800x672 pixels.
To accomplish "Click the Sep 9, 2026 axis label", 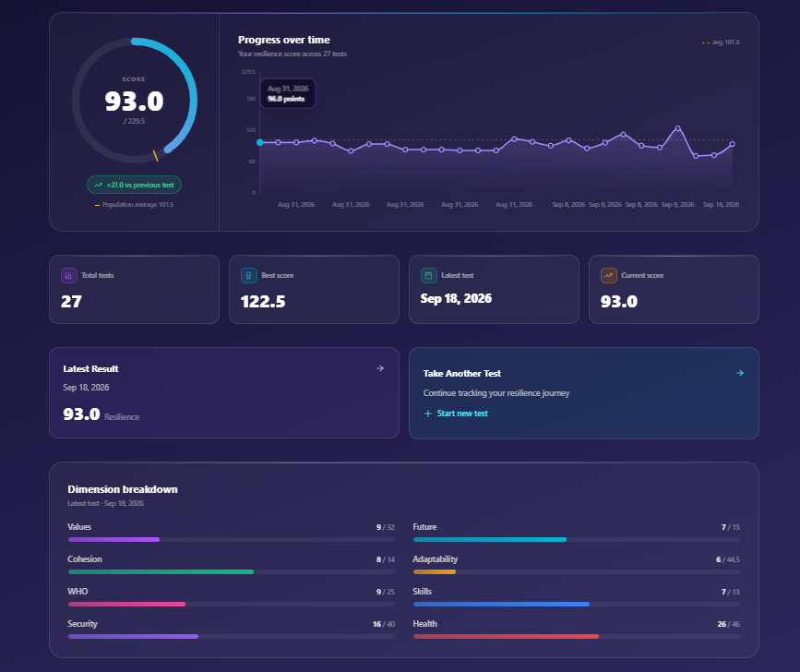I will pyautogui.click(x=677, y=205).
